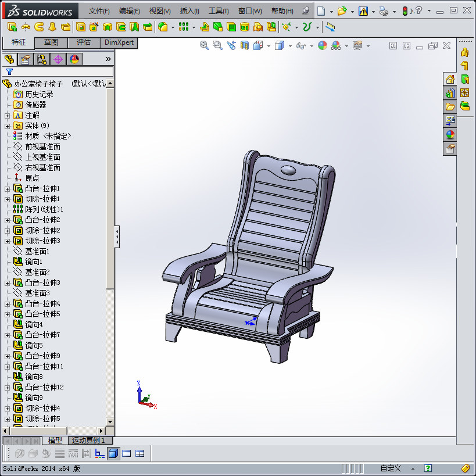This screenshot has height=476, width=476.
Task: Open the DisplayManager tab
Action: pos(74,59)
